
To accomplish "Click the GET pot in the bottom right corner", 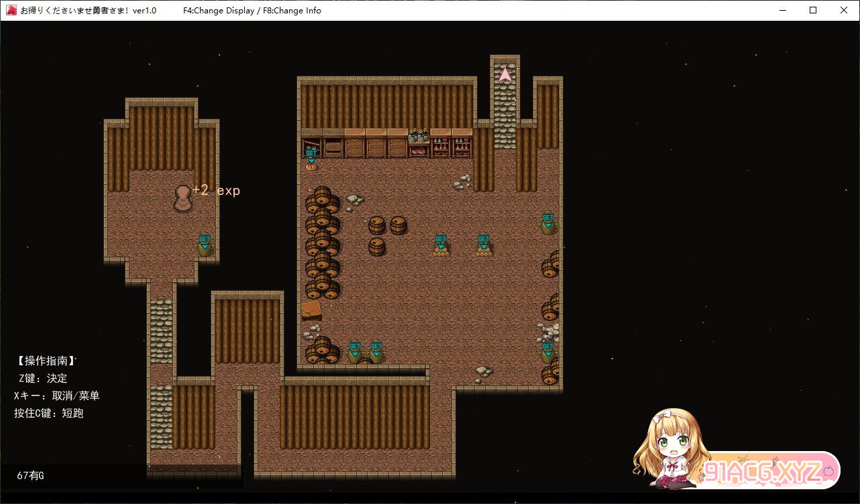I will click(548, 353).
